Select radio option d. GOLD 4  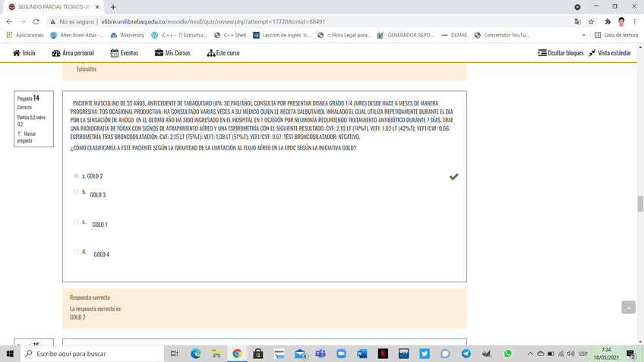76,251
